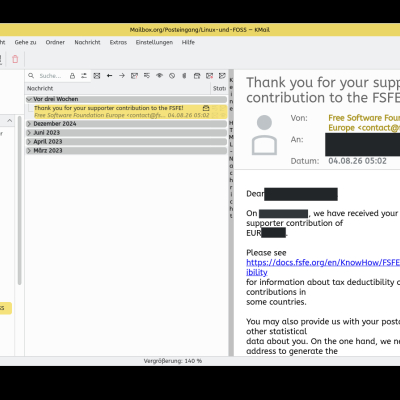Open the docs.fsfe.org KnowHow link

coord(323,267)
